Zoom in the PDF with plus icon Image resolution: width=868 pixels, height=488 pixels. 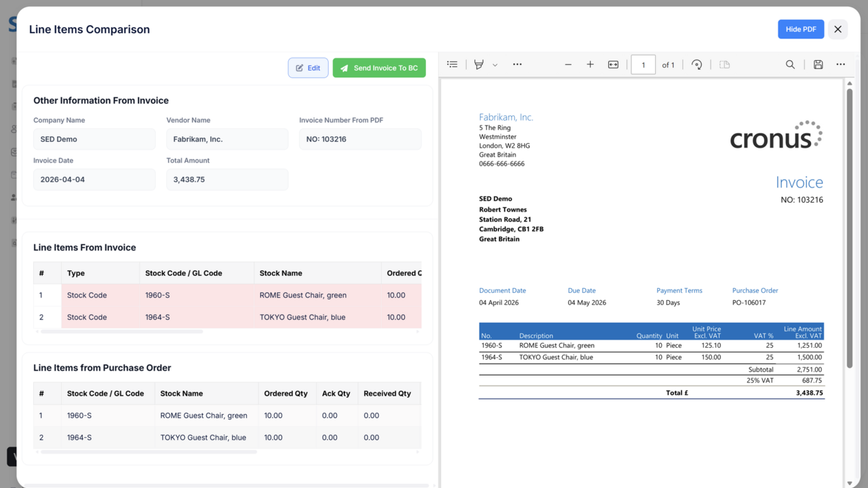pos(590,64)
